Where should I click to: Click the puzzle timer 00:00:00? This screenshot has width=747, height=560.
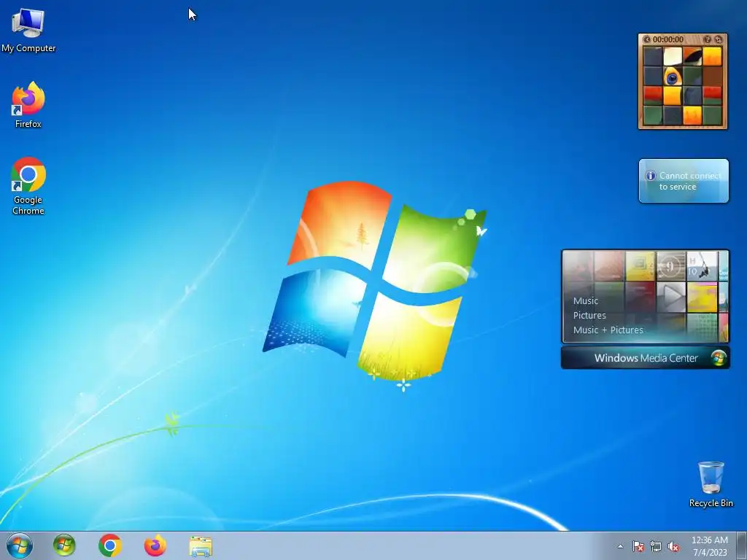[668, 39]
